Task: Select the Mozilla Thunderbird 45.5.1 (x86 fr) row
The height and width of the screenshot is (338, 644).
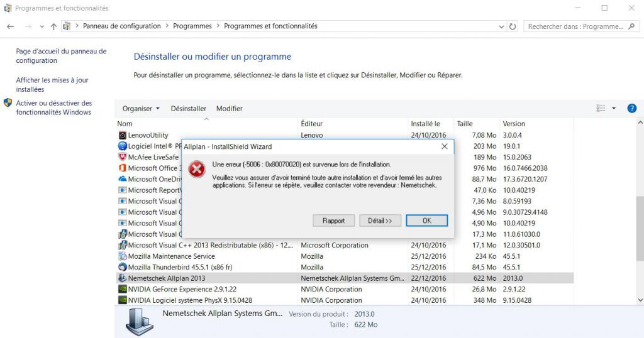Action: pos(344,268)
